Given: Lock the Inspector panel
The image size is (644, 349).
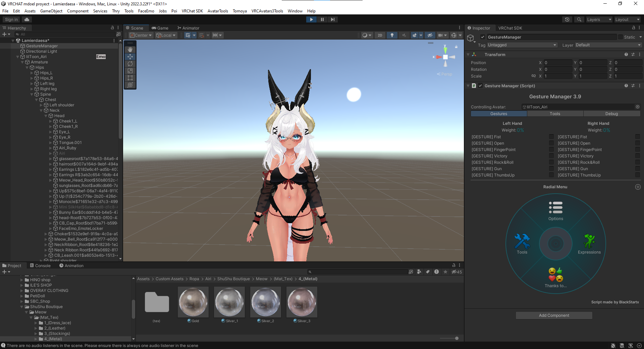Looking at the screenshot, I should tap(633, 28).
